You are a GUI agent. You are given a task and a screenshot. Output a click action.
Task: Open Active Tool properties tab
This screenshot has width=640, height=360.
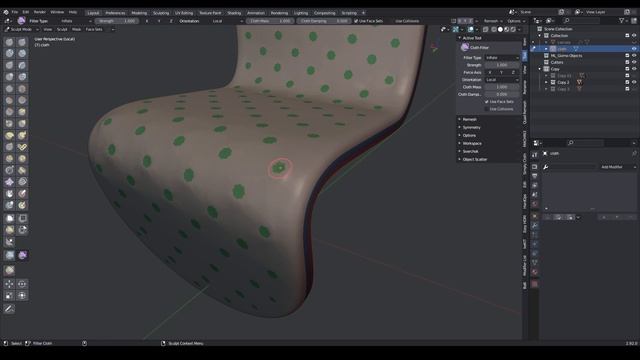coord(535,155)
